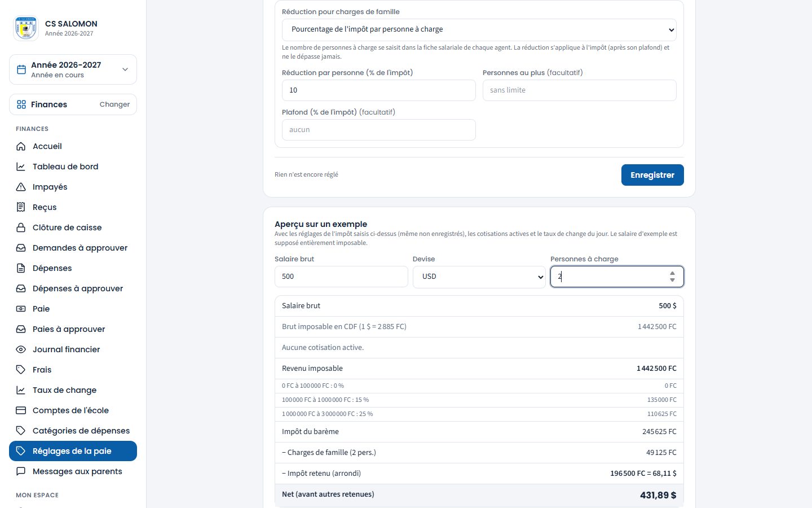
Task: Click the Journal financier eye icon
Action: click(21, 349)
